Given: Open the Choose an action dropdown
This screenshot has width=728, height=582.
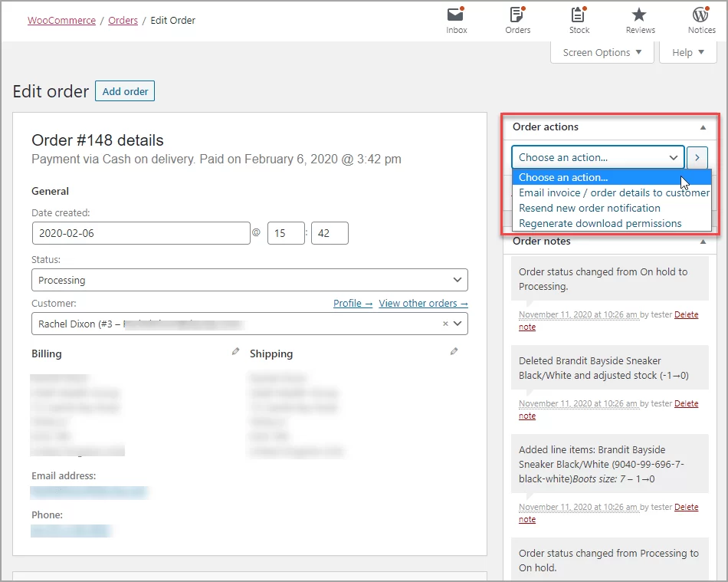Looking at the screenshot, I should point(597,156).
